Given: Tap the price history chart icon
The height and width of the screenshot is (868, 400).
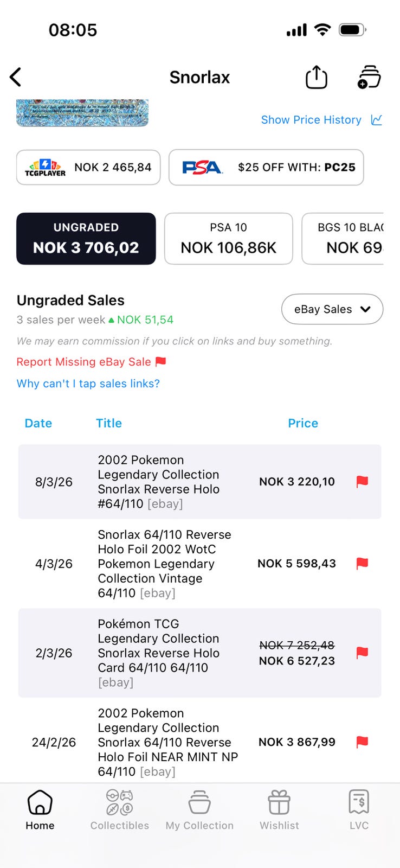Looking at the screenshot, I should click(x=377, y=120).
